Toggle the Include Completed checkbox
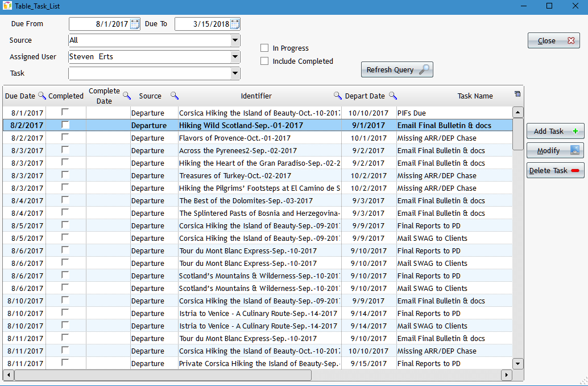This screenshot has height=386, width=588. 264,61
